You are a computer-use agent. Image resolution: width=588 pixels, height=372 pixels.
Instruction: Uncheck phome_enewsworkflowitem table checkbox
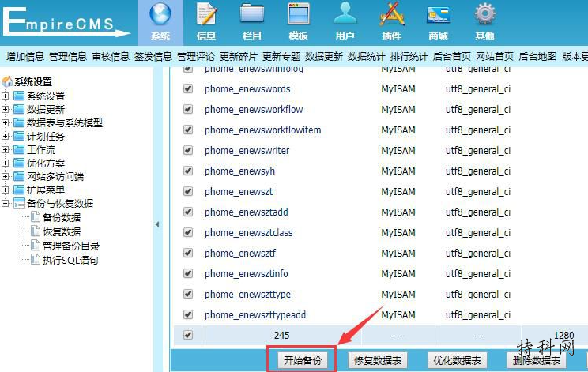(x=188, y=130)
